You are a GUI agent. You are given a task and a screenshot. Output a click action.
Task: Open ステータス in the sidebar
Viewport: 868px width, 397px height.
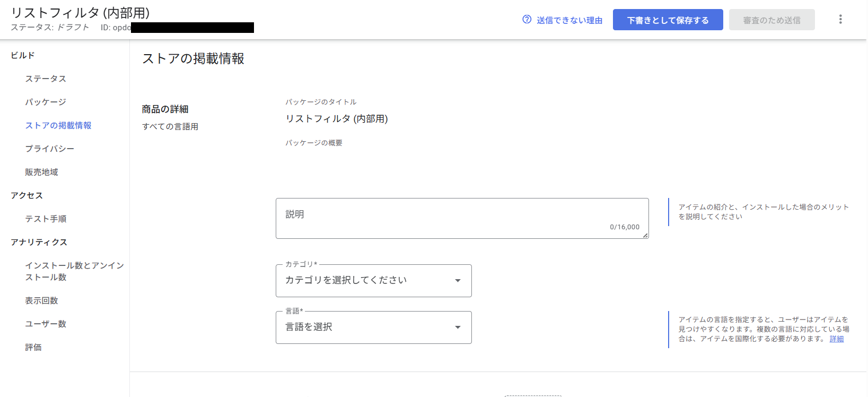coord(46,79)
